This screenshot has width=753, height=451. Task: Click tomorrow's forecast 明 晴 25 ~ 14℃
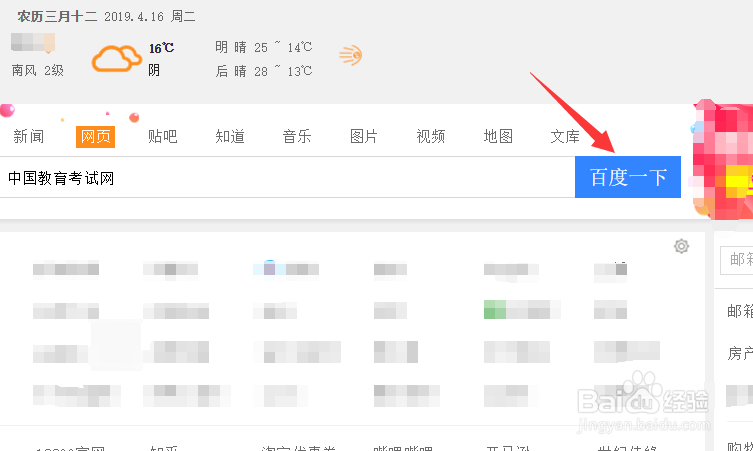coord(264,47)
